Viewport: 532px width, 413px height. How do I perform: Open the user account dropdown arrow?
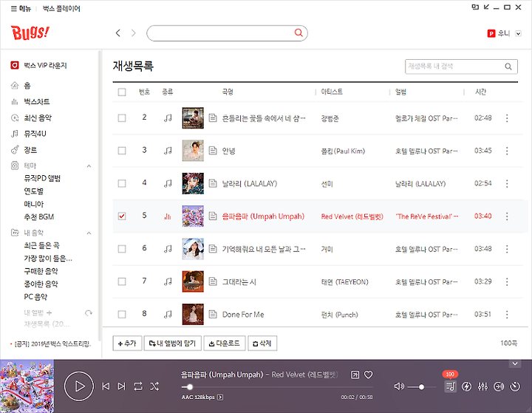click(518, 33)
